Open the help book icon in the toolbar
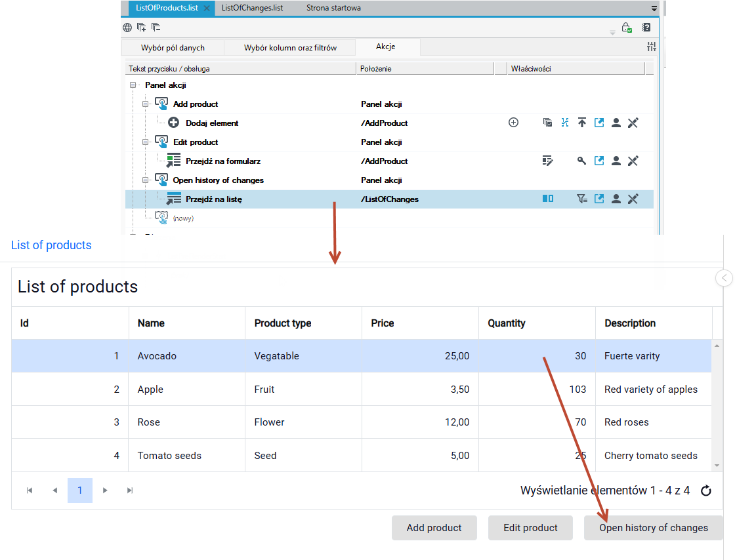Screen dimensions: 735x560 coord(646,28)
